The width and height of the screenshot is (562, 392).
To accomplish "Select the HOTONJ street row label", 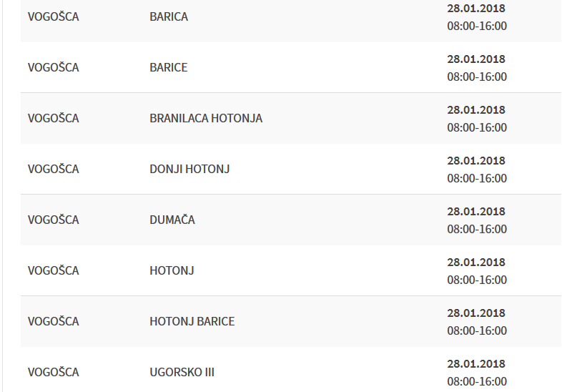I will 172,270.
